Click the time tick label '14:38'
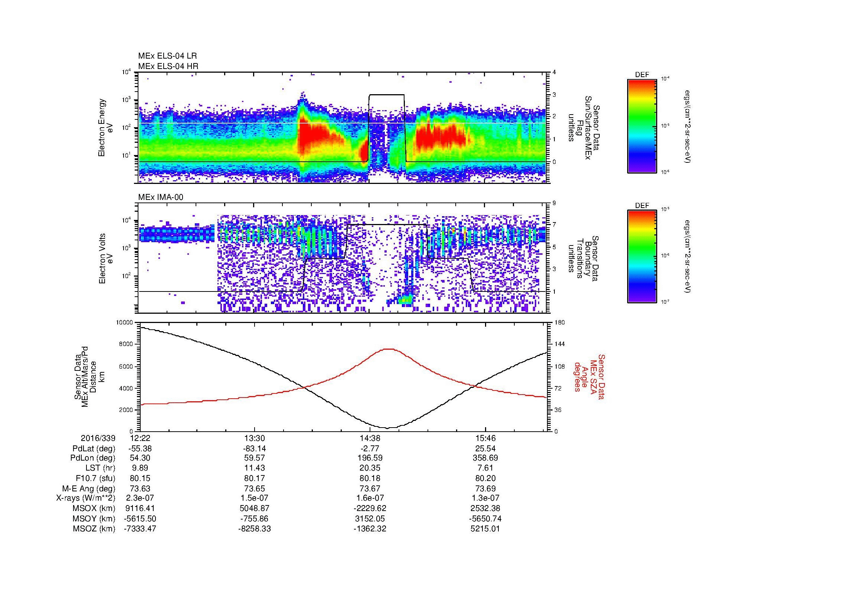 pos(370,438)
